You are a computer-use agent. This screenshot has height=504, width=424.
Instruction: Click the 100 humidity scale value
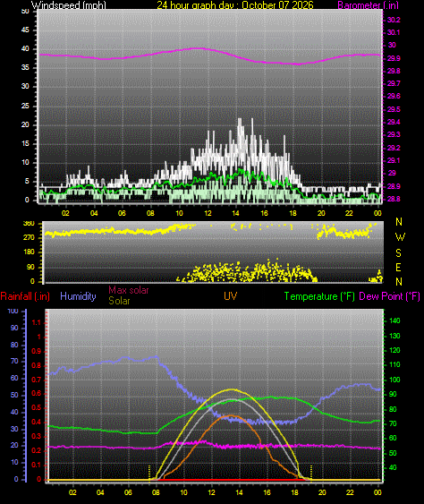coord(13,312)
